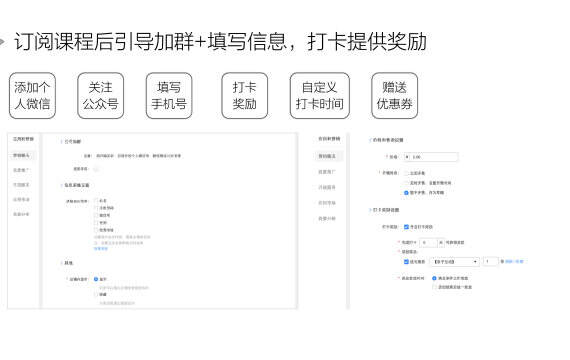
Task: Click the 自定义打卡时间 box
Action: pos(320,96)
